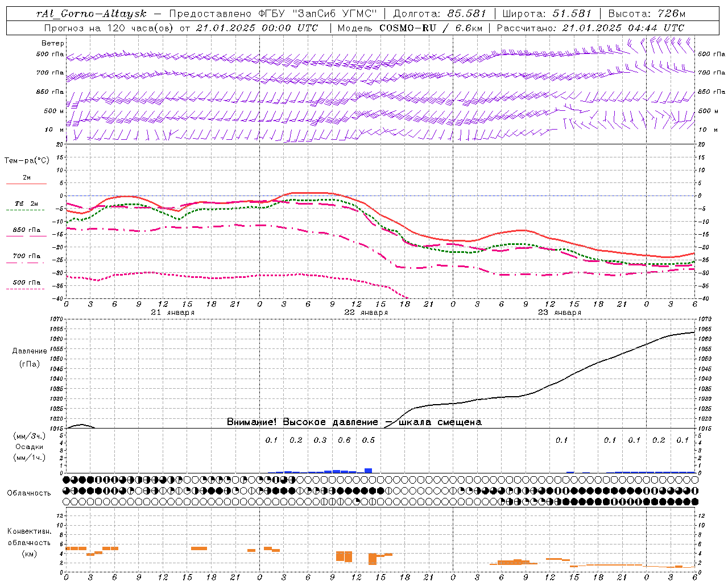Click the (км) units label under облачность
Image resolution: width=728 pixels, height=582 pixels.
click(30, 554)
